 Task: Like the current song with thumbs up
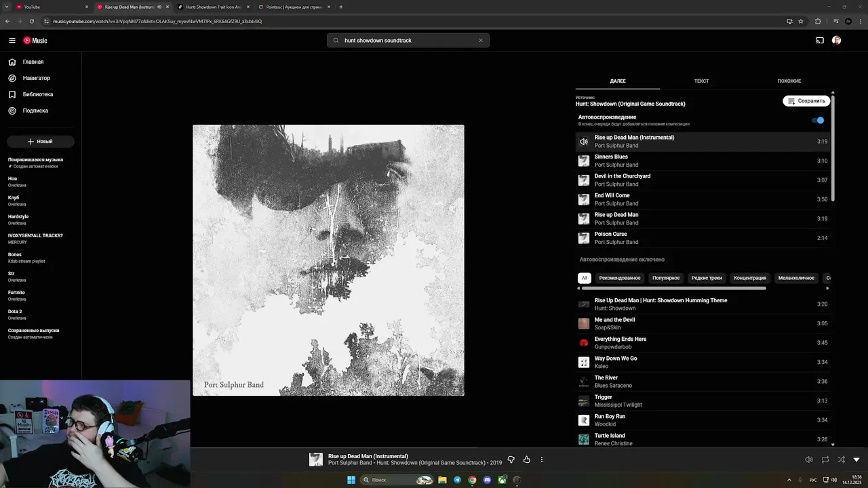[526, 460]
